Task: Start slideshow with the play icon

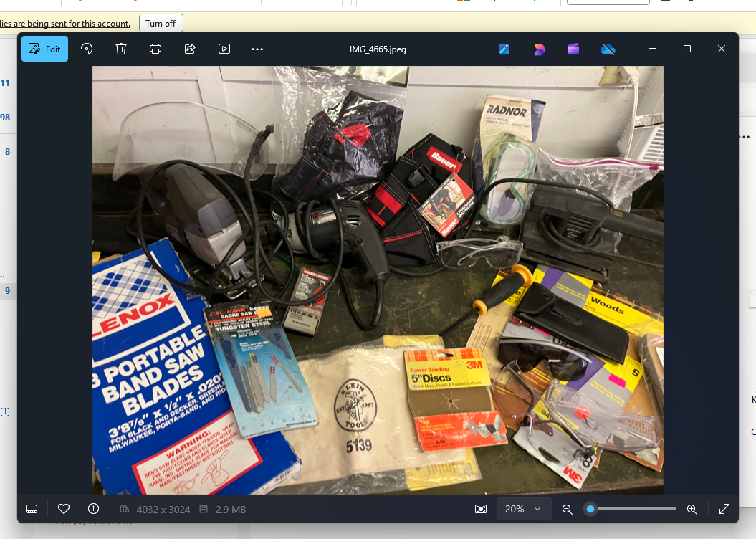Action: tap(224, 49)
